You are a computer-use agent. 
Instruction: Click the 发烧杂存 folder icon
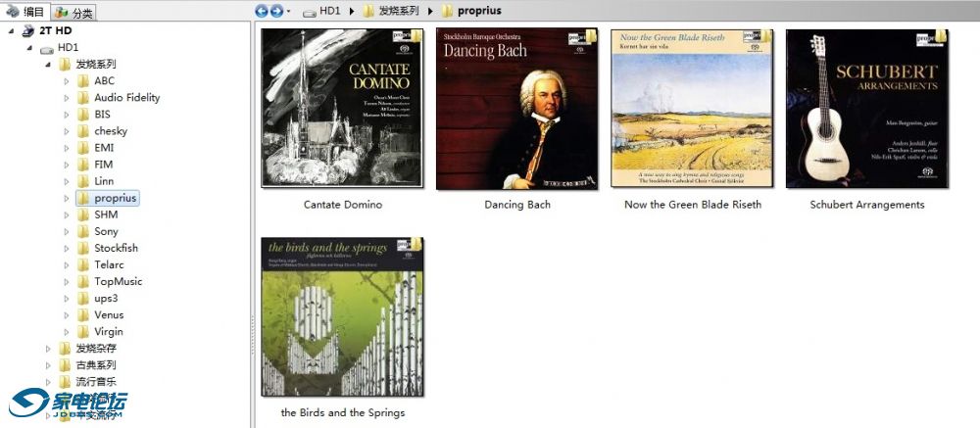pos(65,349)
